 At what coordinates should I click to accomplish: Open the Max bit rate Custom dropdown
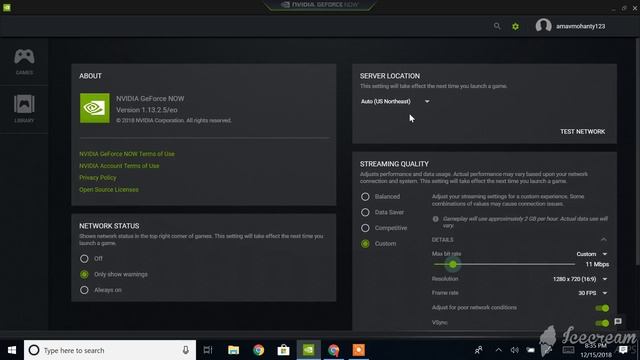(592, 254)
